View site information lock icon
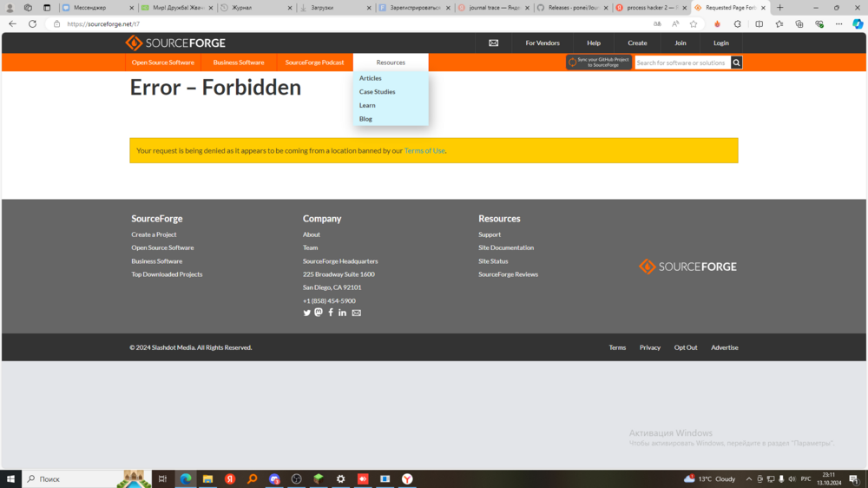 tap(56, 23)
